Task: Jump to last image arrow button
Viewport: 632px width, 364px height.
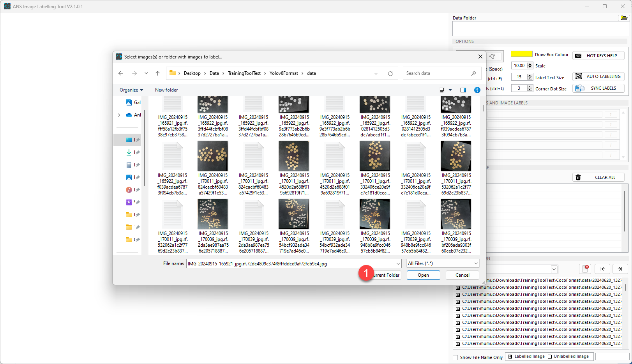Action: point(620,269)
